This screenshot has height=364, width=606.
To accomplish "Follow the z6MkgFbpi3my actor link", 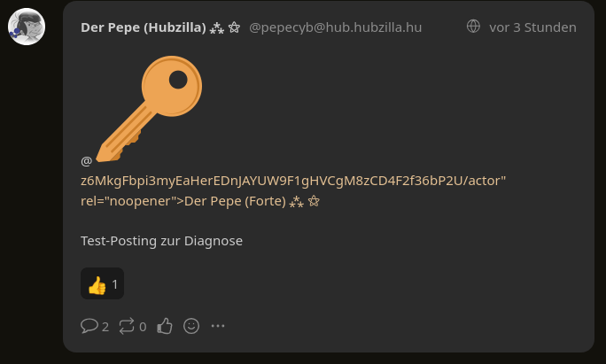I will [x=292, y=182].
